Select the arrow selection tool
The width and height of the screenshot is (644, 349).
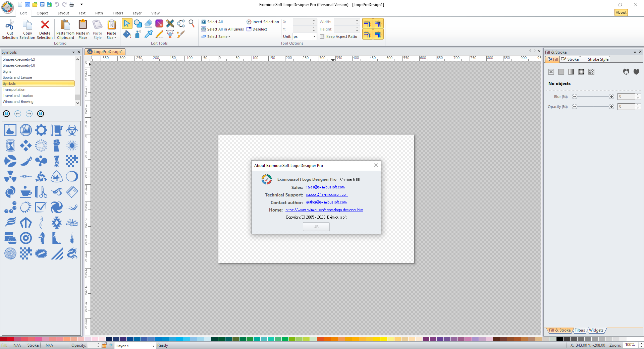(x=127, y=23)
